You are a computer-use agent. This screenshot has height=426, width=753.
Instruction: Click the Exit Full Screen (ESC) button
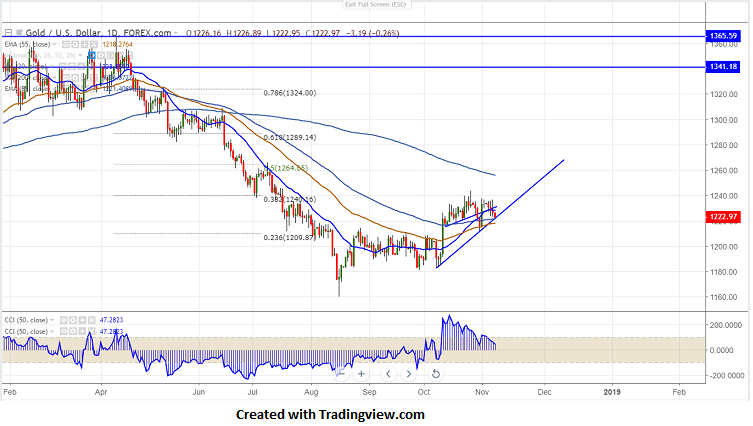pos(376,5)
